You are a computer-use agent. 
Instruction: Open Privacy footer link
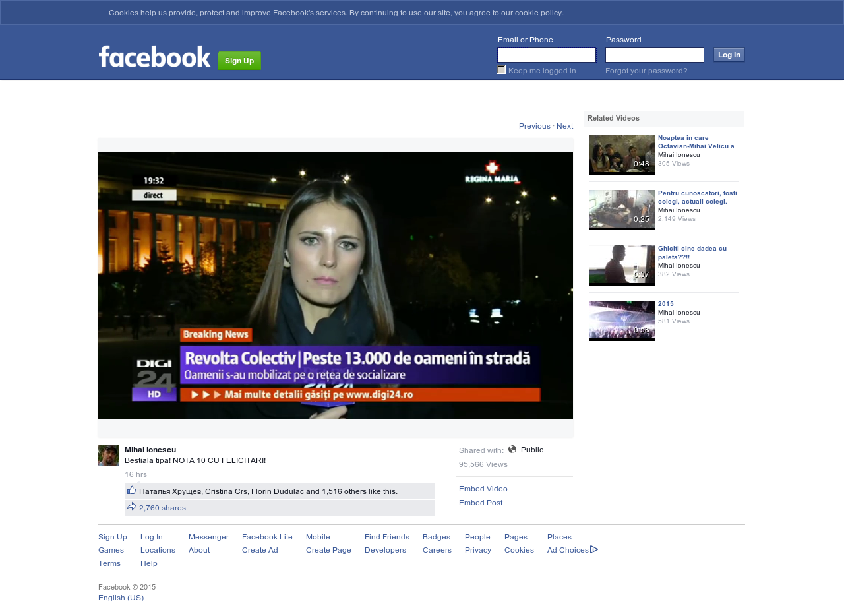pyautogui.click(x=478, y=550)
